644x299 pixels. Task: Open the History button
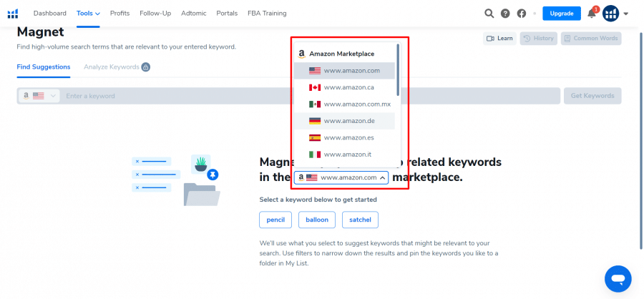[x=538, y=38]
